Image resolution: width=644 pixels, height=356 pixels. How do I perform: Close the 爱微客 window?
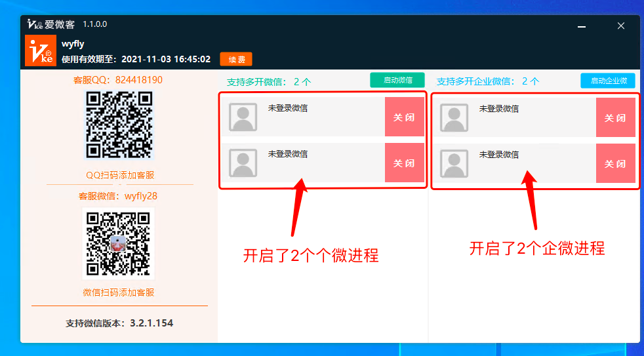click(x=621, y=26)
